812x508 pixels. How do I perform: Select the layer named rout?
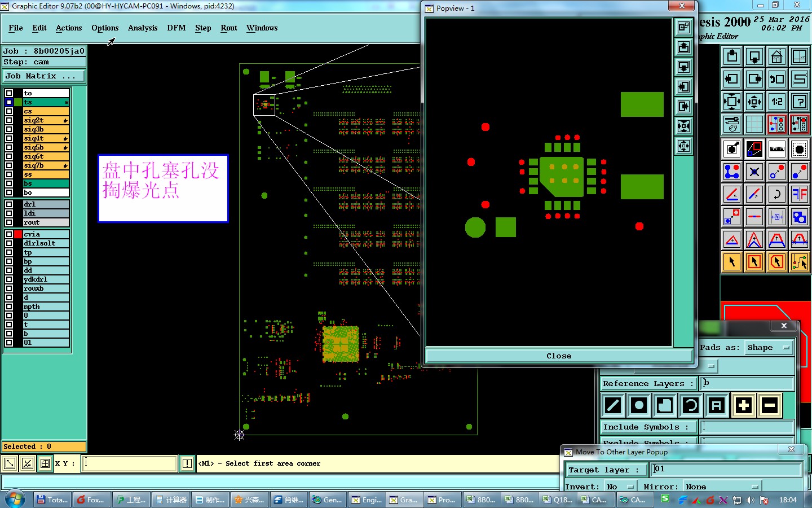coord(46,222)
